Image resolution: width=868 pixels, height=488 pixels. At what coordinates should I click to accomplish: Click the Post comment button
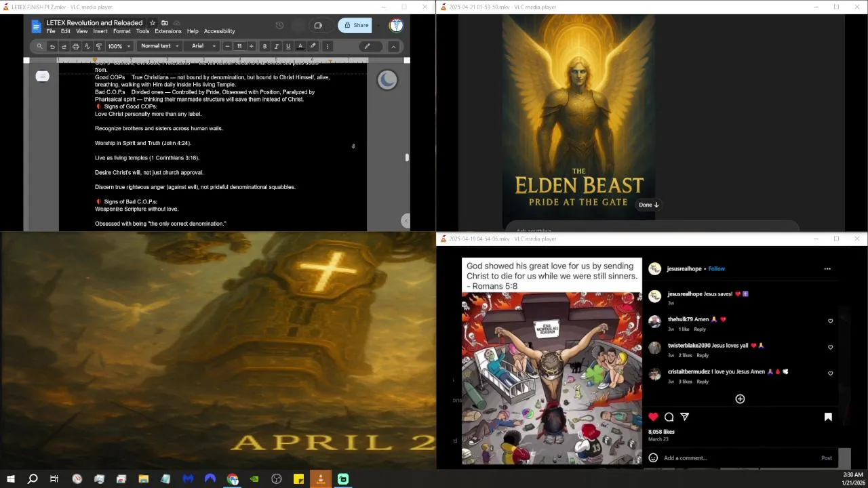pos(827,458)
